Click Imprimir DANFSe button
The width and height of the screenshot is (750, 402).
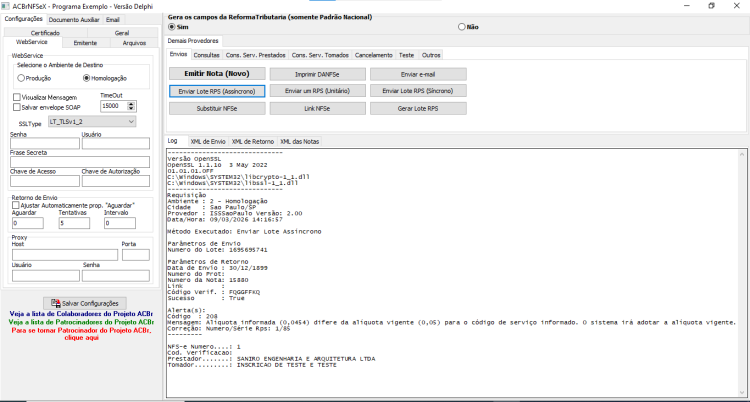tap(318, 74)
